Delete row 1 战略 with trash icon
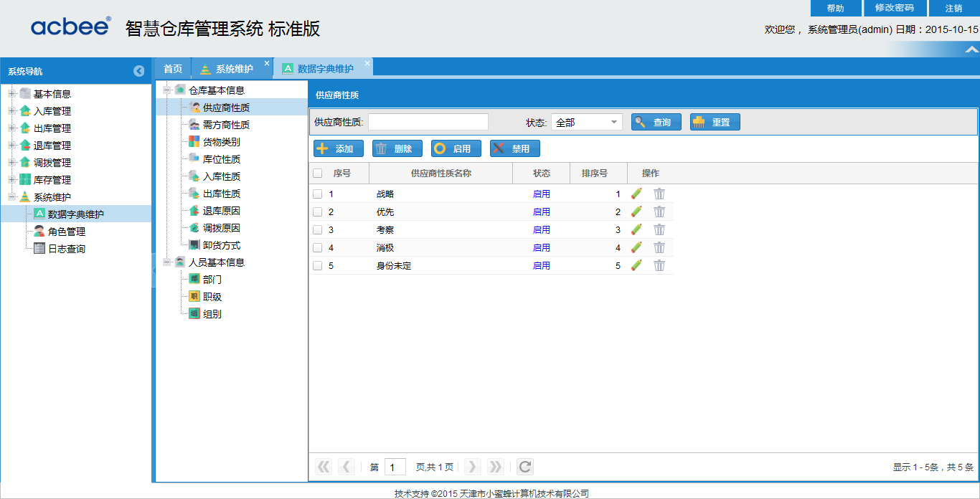Viewport: 980px width, 499px height. [659, 194]
